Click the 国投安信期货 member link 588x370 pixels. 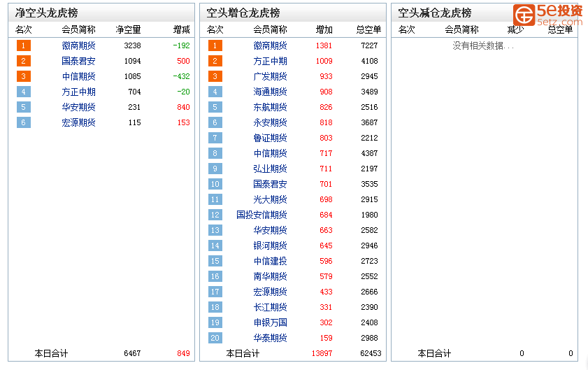click(261, 215)
